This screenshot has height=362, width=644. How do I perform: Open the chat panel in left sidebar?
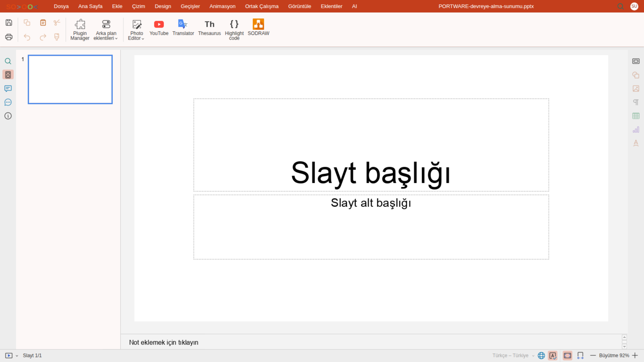coord(8,102)
